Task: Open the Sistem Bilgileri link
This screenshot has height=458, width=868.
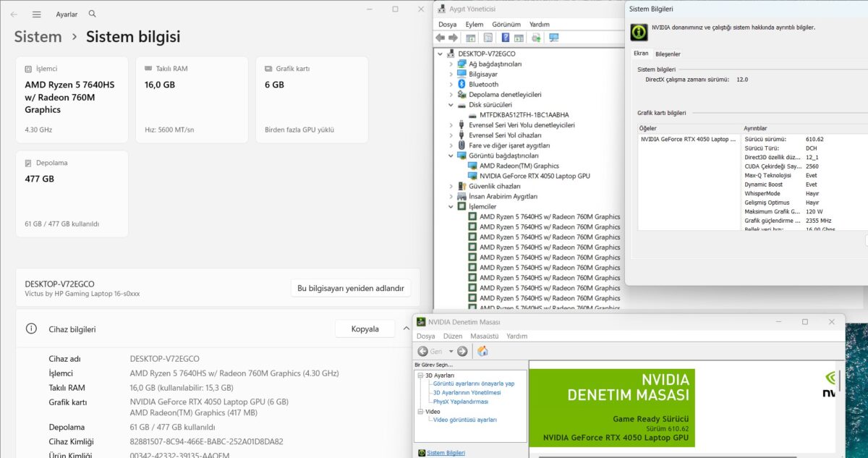Action: coord(446,453)
